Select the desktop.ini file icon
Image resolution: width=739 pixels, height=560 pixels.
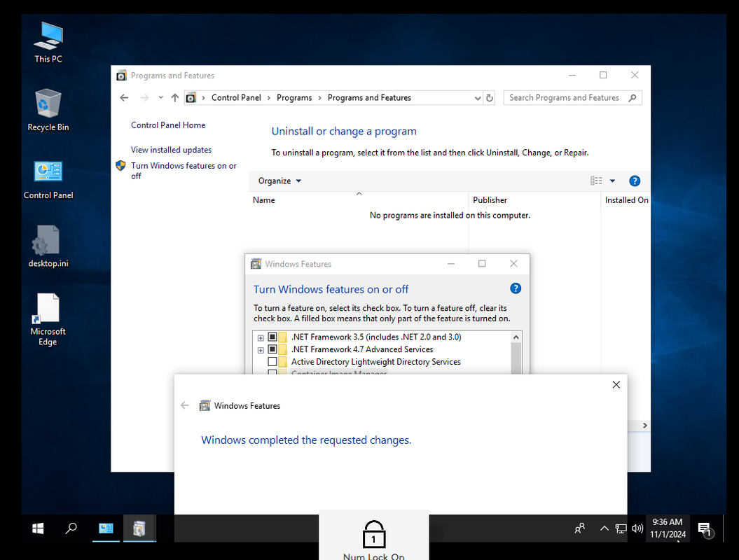click(48, 246)
